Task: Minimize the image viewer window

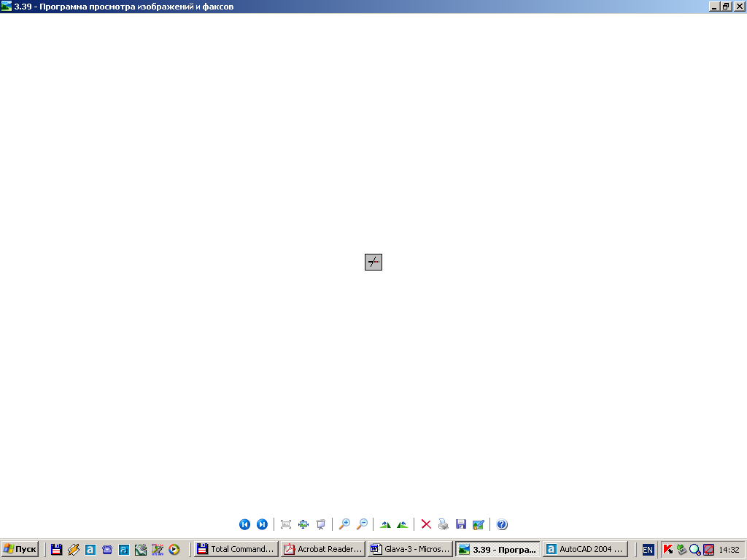Action: tap(714, 6)
